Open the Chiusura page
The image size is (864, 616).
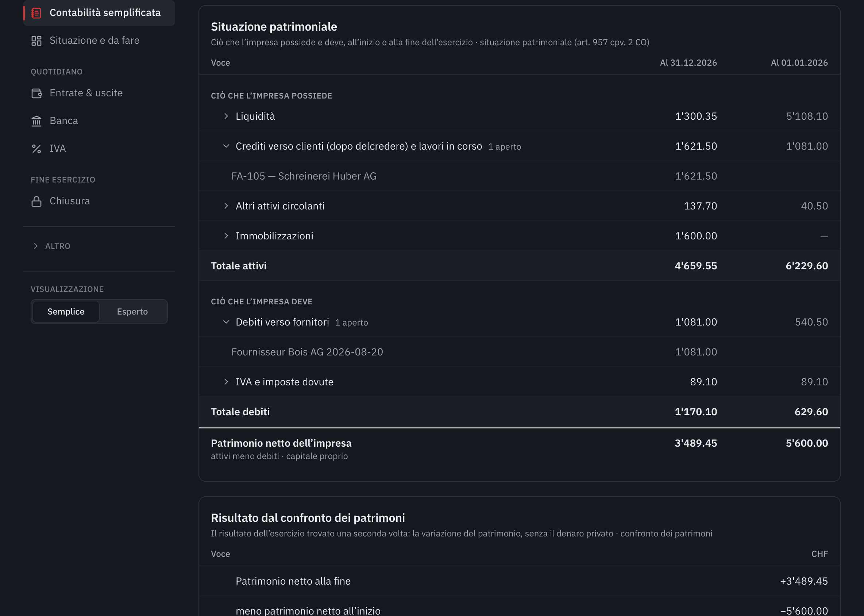point(99,201)
